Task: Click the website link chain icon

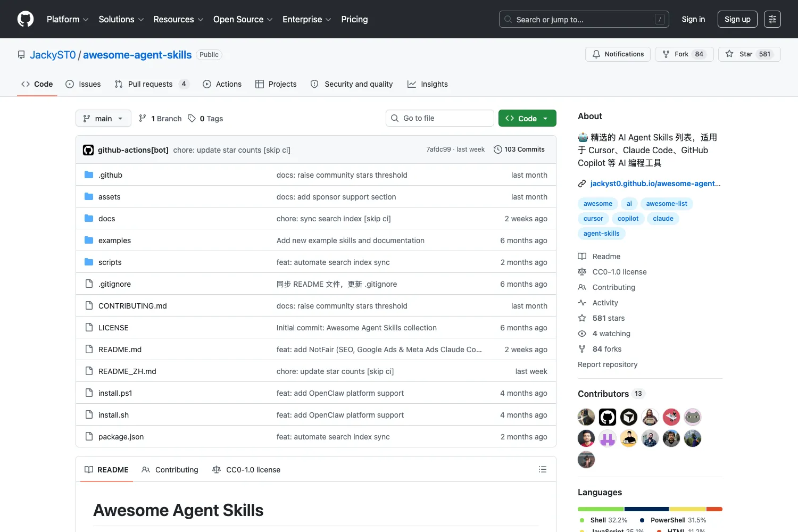Action: (x=582, y=184)
